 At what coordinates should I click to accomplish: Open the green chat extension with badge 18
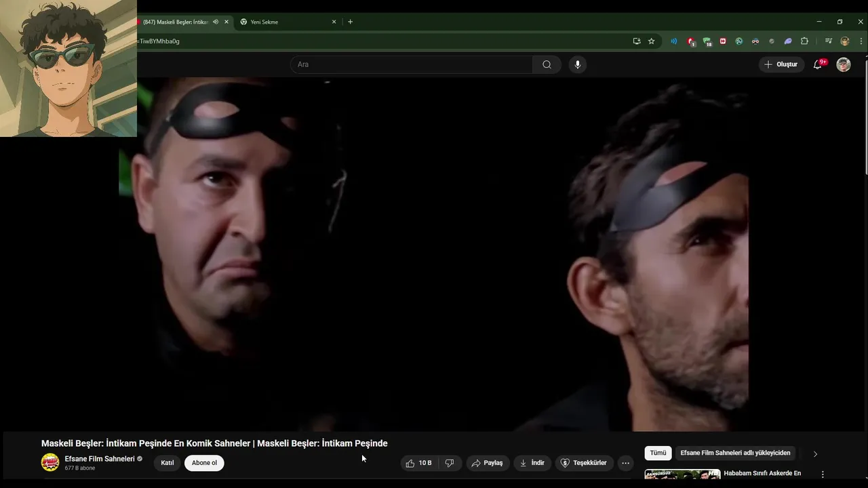tap(707, 41)
